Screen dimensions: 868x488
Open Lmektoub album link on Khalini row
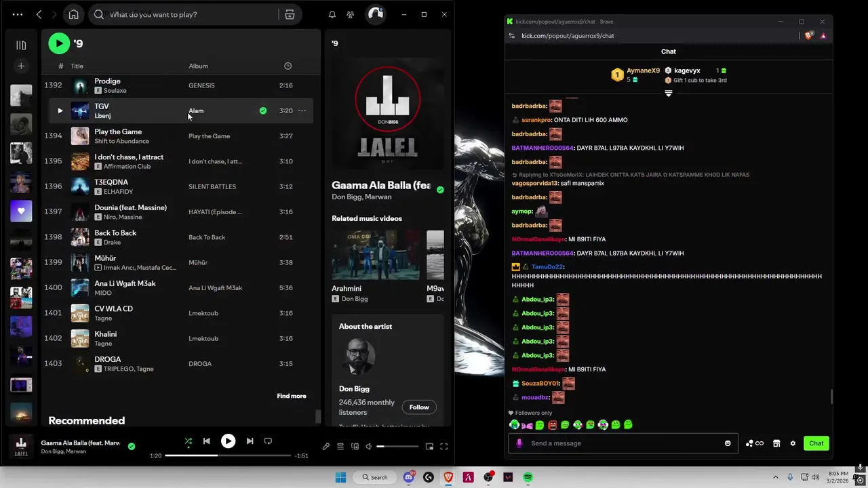tap(203, 338)
